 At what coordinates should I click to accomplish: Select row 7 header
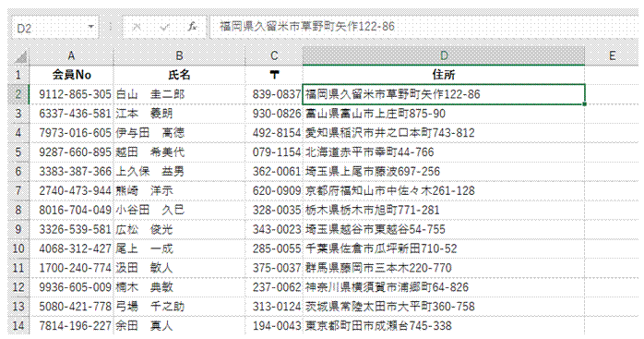(x=18, y=191)
